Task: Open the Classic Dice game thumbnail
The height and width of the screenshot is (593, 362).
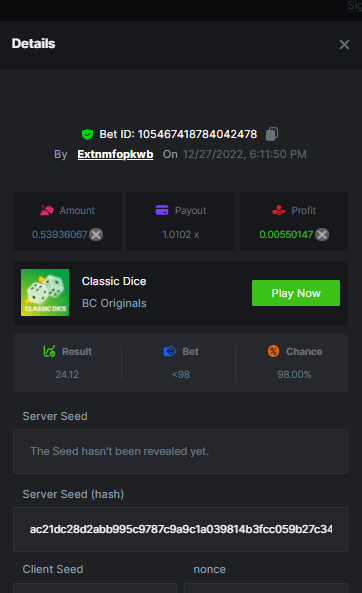Action: [x=45, y=292]
